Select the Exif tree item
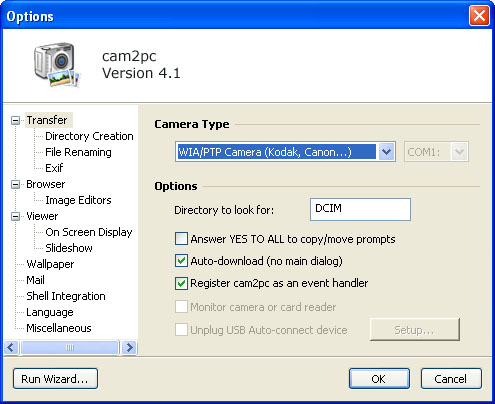 click(x=54, y=168)
